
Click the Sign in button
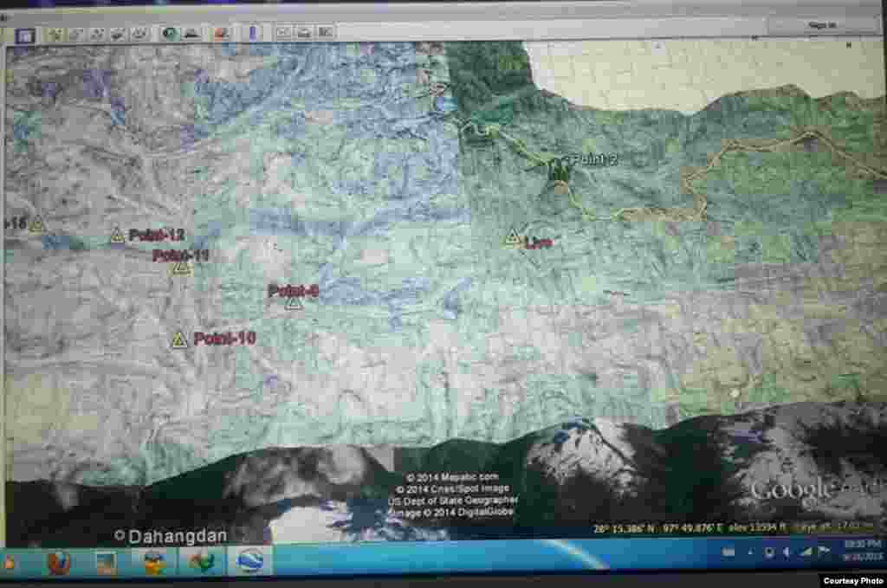coord(821,26)
